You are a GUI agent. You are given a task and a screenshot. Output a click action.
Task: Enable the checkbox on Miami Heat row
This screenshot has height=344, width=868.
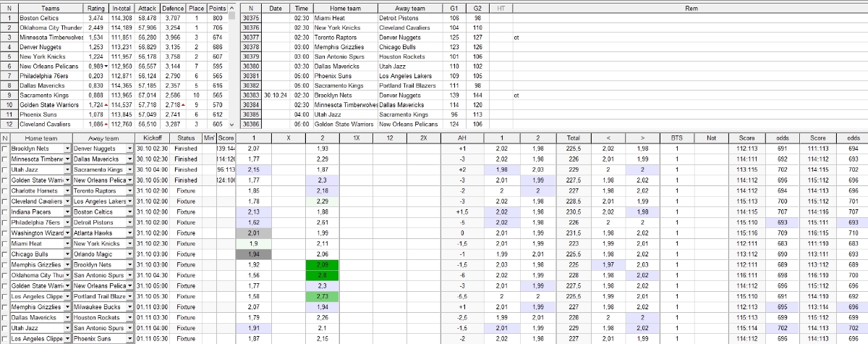click(x=5, y=244)
